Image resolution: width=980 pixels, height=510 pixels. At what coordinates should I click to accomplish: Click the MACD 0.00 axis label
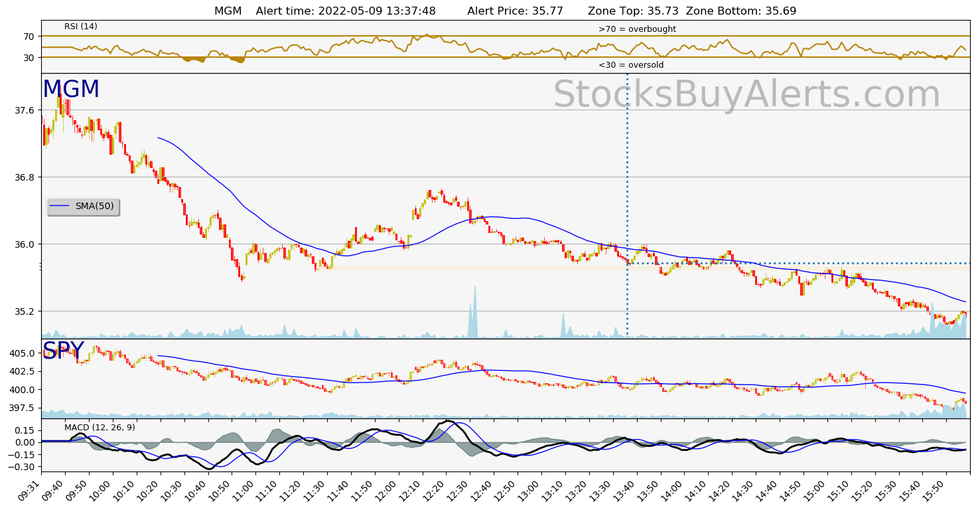pyautogui.click(x=26, y=442)
